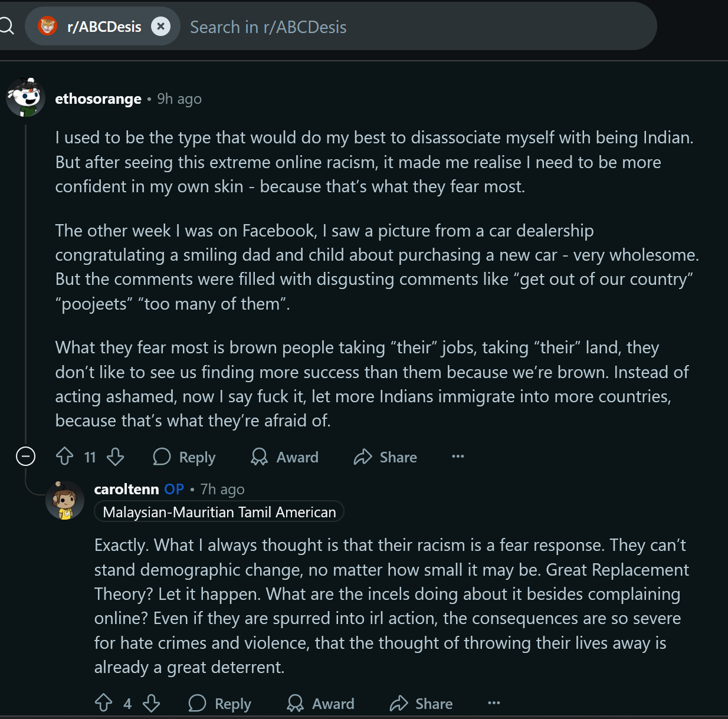Image resolution: width=728 pixels, height=719 pixels.
Task: Reply to ethosorange's comment
Action: point(185,457)
